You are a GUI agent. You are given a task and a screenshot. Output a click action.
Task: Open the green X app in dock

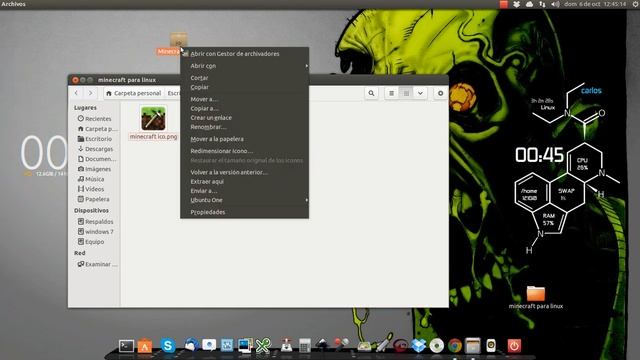(264, 346)
